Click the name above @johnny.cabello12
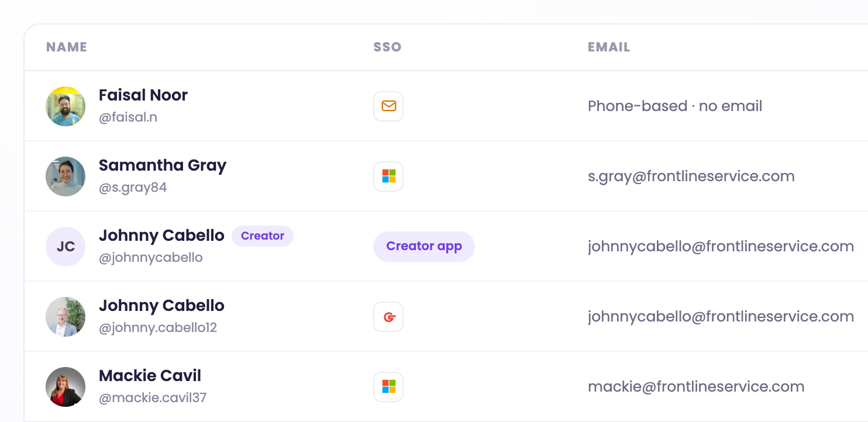 [x=161, y=306]
